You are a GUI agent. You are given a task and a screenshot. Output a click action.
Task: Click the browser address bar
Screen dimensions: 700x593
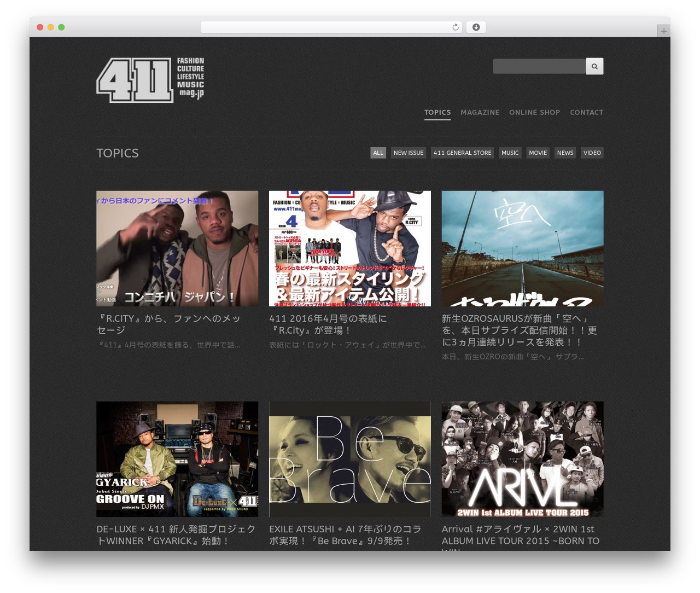(x=331, y=27)
